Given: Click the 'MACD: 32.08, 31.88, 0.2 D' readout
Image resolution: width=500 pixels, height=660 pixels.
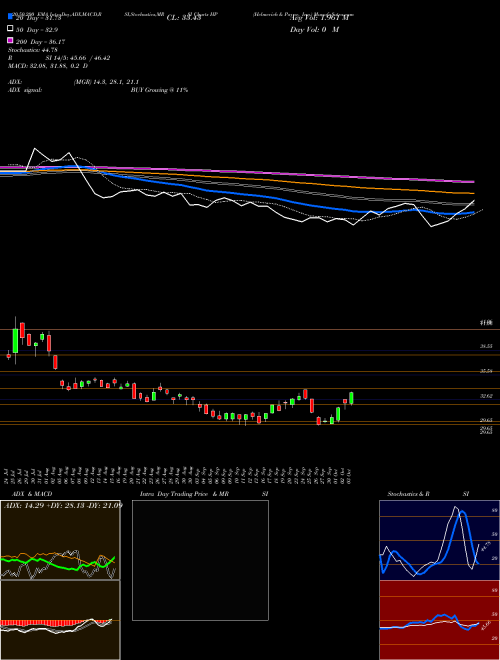Looking at the screenshot, I should 48,66.
